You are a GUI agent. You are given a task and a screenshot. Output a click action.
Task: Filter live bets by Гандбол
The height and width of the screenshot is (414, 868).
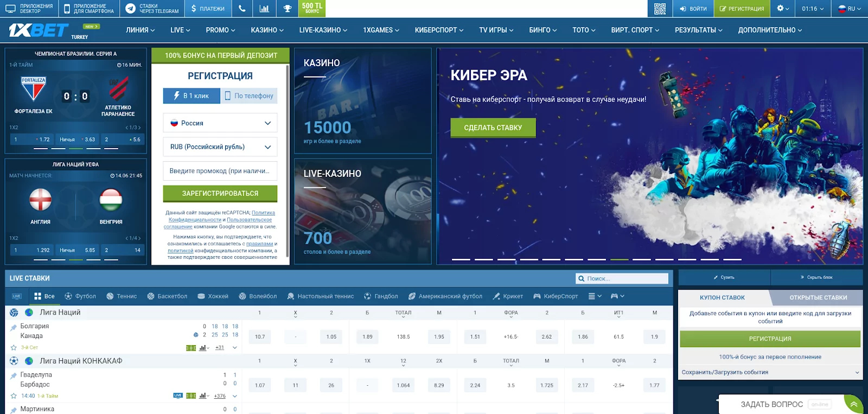point(381,296)
